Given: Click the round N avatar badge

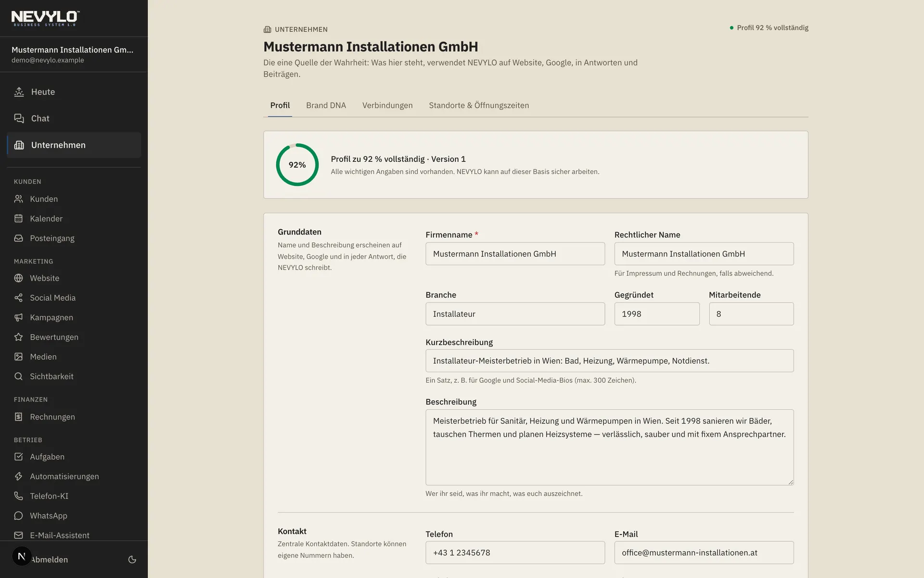Looking at the screenshot, I should click(x=22, y=556).
